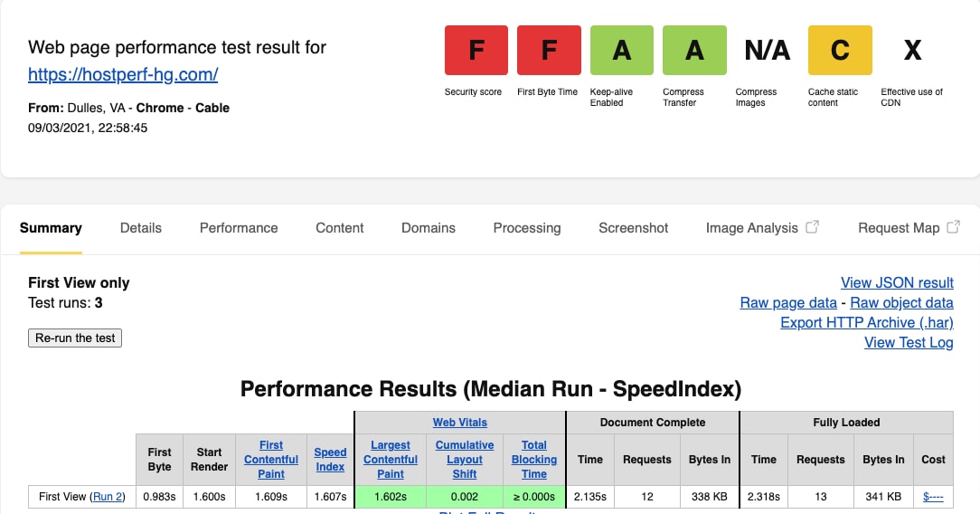
Task: Click the Largest Contentful Paint column link
Action: click(x=390, y=460)
